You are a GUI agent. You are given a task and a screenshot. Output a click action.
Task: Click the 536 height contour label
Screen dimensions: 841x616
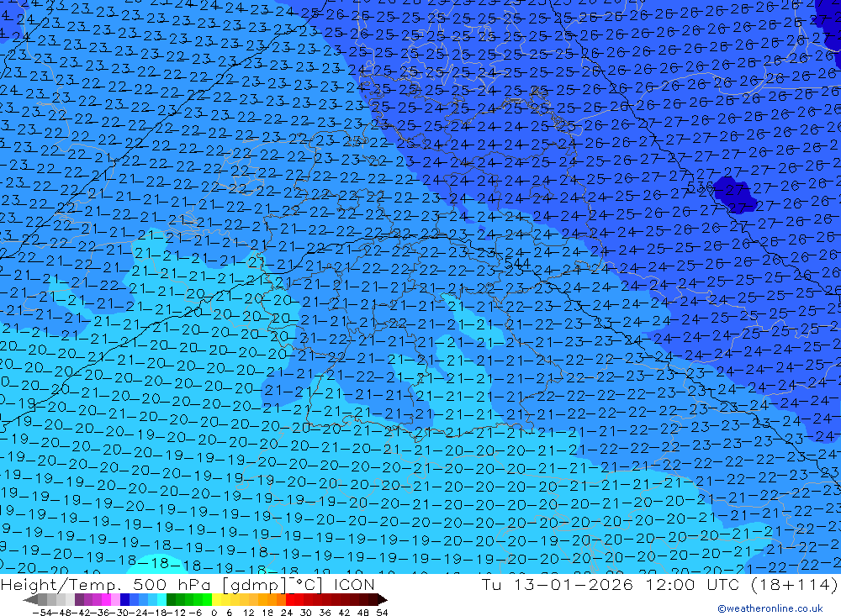(700, 187)
